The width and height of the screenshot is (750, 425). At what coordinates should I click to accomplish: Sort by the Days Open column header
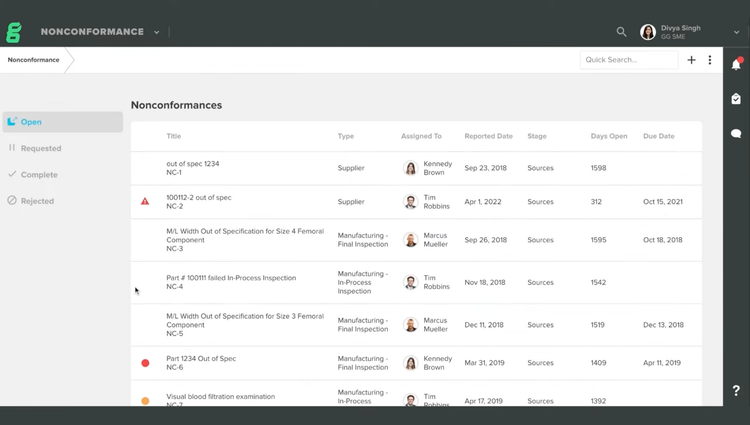point(607,136)
